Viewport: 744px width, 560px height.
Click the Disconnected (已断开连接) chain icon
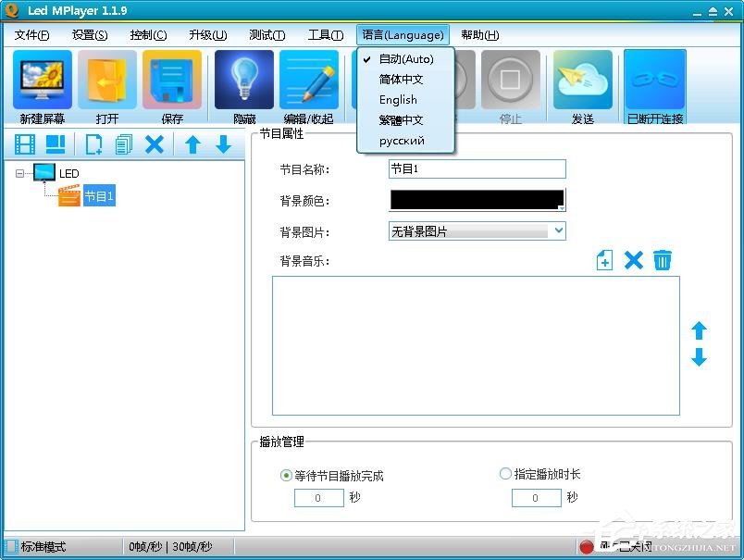point(655,80)
